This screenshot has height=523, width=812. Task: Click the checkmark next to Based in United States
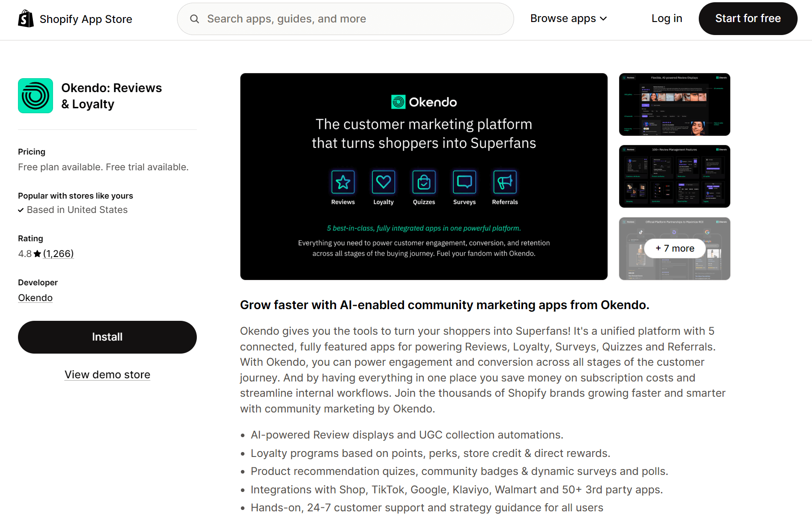point(21,210)
